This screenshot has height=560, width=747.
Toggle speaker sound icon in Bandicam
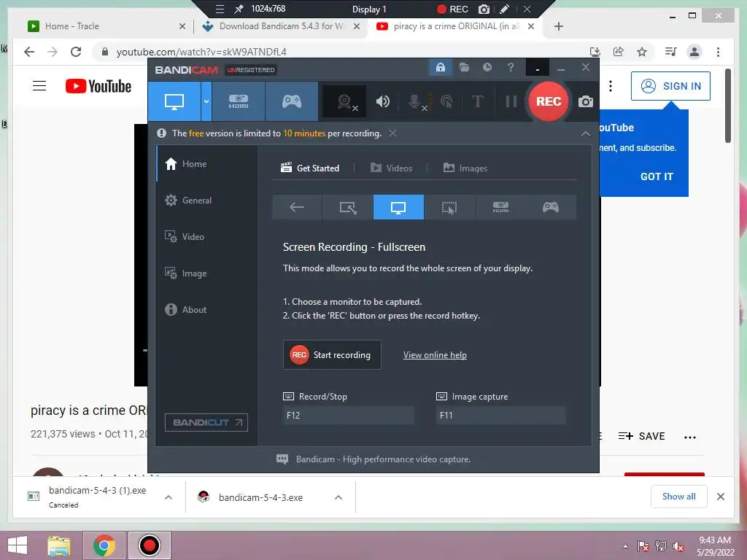pos(382,101)
